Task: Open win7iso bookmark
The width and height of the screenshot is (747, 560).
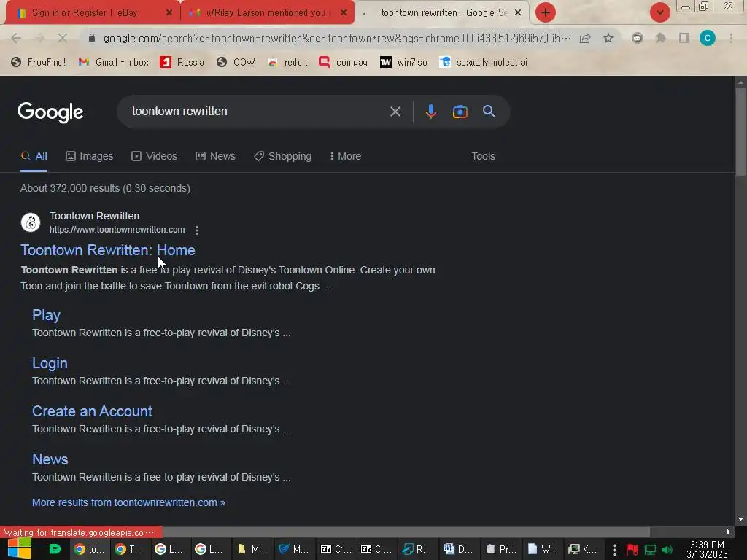Action: tap(403, 62)
